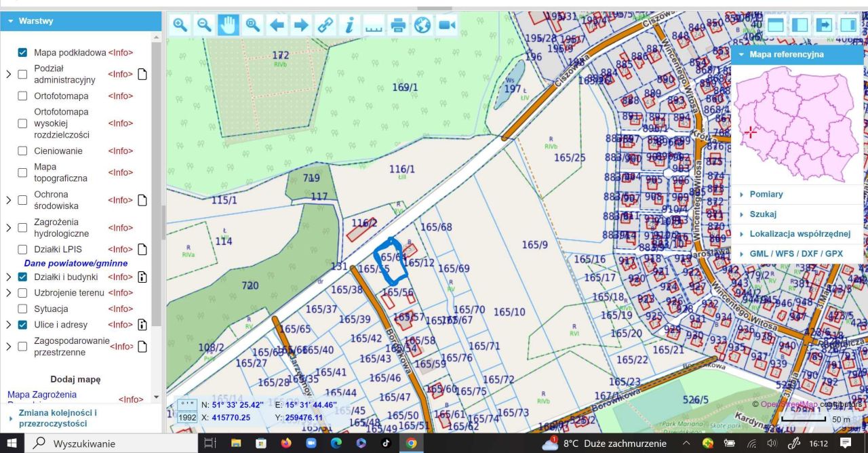Viewport: 868px width, 453px height.
Task: Open the chain link share tool
Action: pyautogui.click(x=325, y=26)
